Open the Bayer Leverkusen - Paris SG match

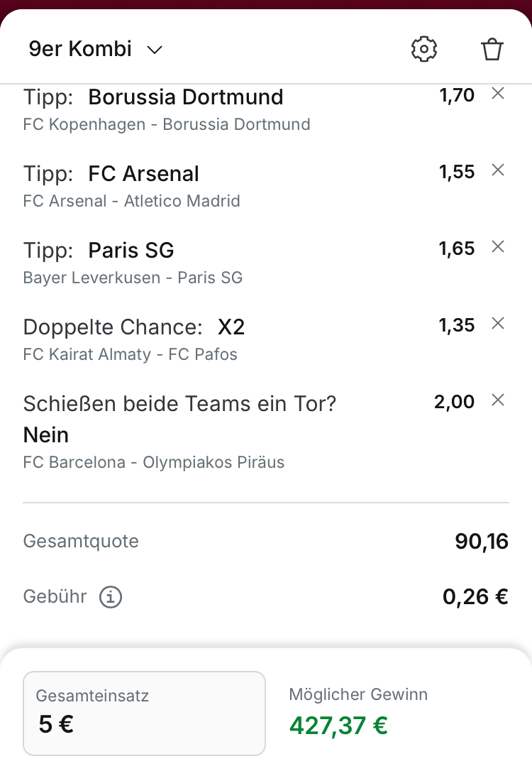[133, 278]
